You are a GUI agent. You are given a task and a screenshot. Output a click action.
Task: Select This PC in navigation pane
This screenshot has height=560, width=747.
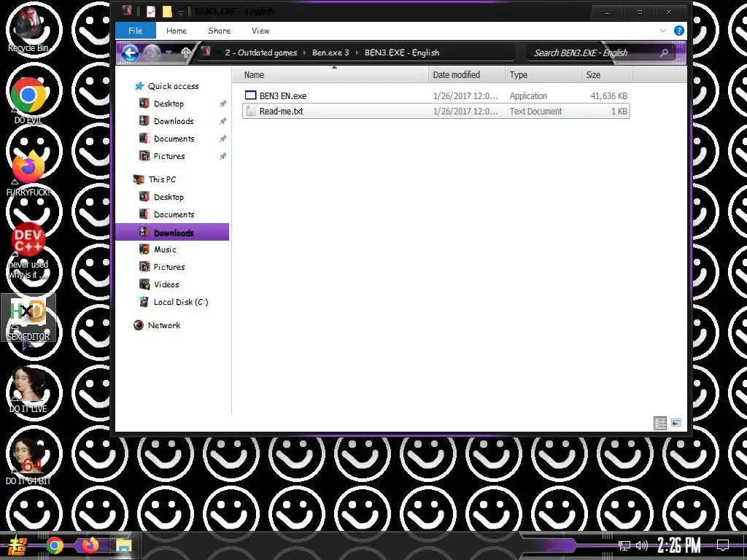[155, 179]
